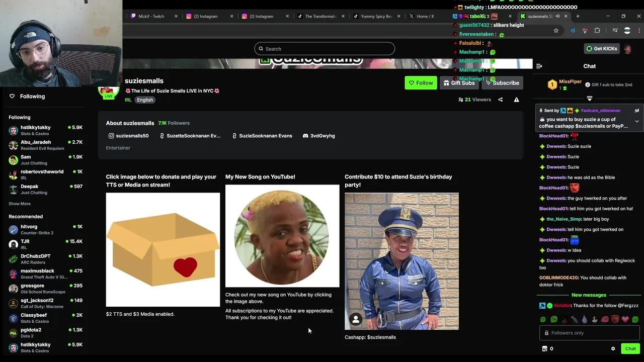Select the IRL category link
Viewport: 644px width, 362px height.
tap(128, 100)
